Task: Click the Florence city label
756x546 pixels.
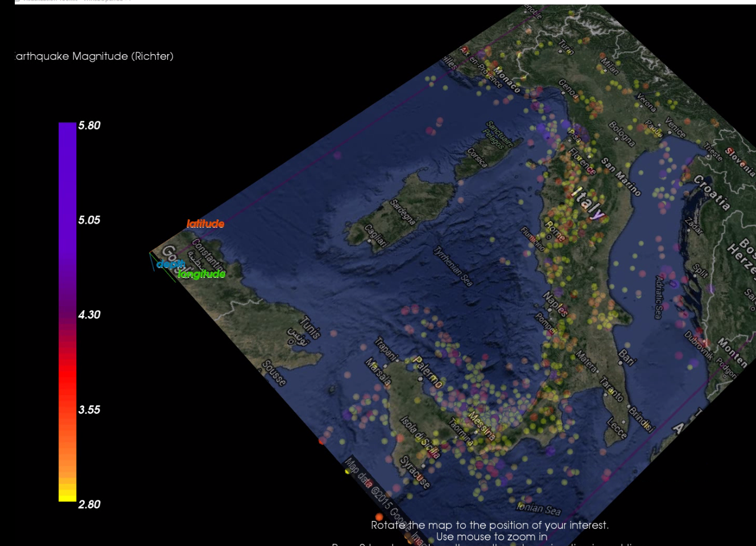Action: (x=582, y=161)
